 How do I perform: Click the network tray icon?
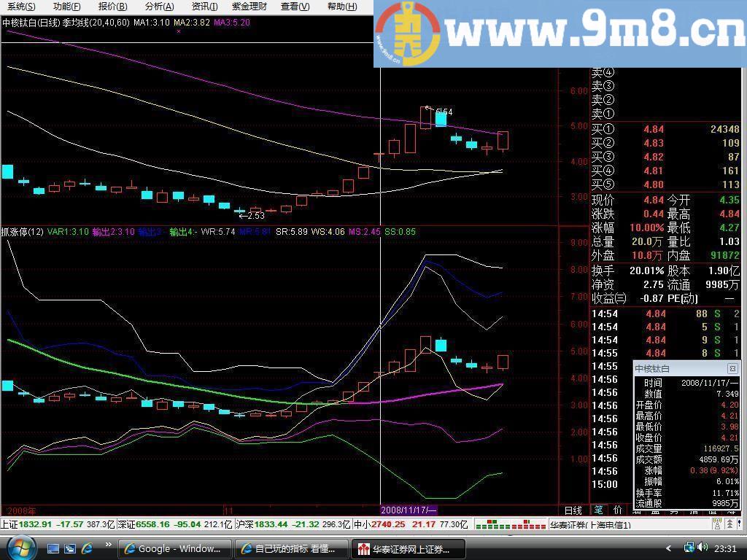[x=689, y=548]
